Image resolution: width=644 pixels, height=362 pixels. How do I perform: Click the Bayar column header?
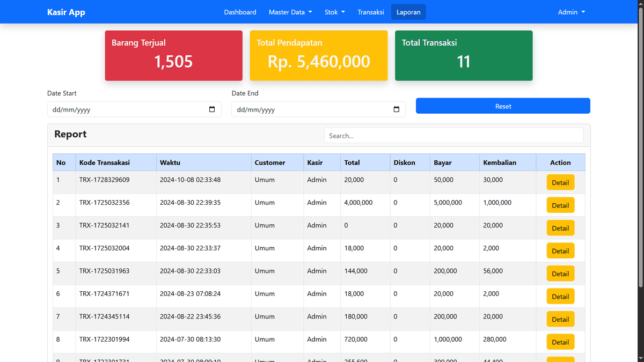[455, 162]
